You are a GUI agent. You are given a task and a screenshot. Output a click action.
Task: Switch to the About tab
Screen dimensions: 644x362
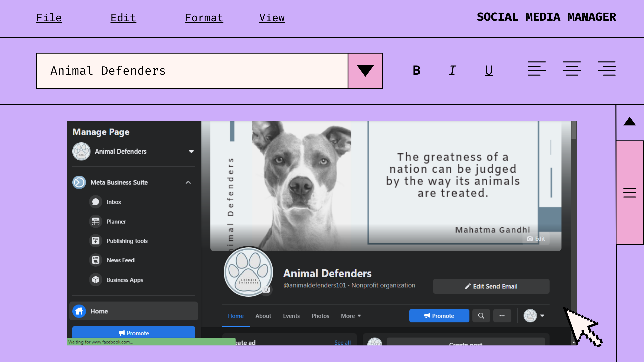[263, 316]
